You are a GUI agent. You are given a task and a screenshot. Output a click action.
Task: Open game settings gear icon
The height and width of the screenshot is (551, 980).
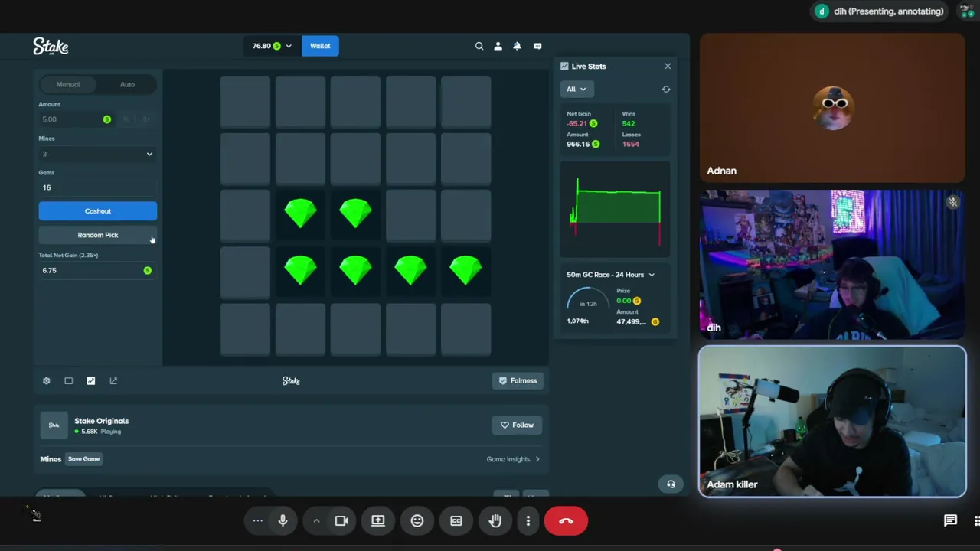[x=47, y=380]
